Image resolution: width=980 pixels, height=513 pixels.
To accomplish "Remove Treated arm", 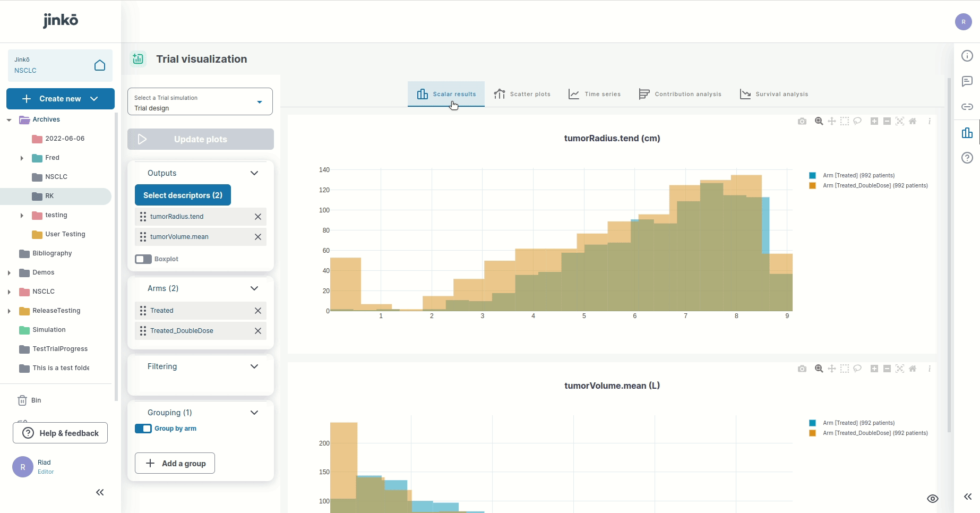I will pyautogui.click(x=258, y=311).
